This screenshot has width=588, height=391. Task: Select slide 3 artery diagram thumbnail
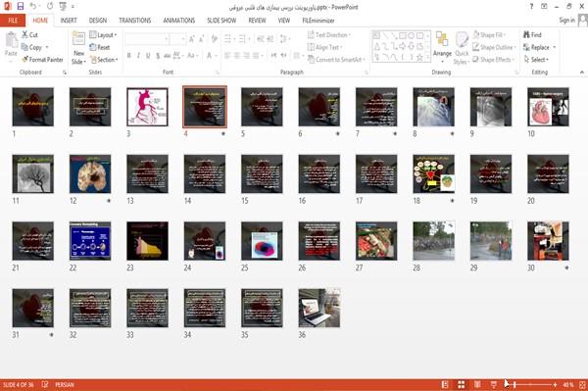click(147, 107)
